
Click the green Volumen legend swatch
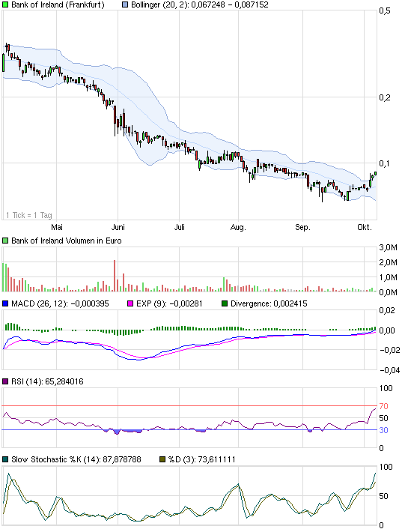pyautogui.click(x=5, y=241)
